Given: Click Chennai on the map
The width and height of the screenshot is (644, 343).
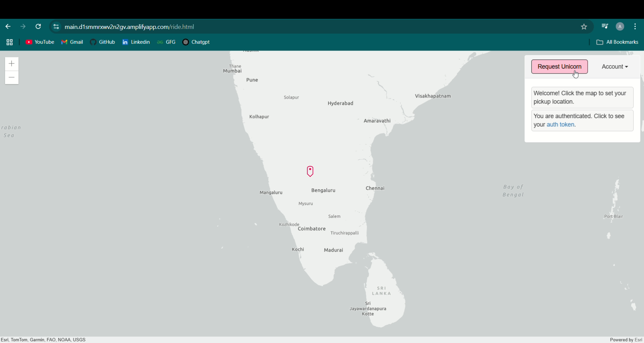Looking at the screenshot, I should [375, 188].
